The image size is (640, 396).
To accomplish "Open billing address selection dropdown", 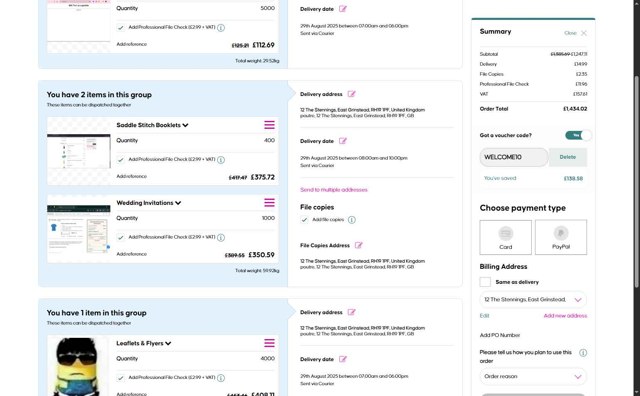I will click(533, 300).
